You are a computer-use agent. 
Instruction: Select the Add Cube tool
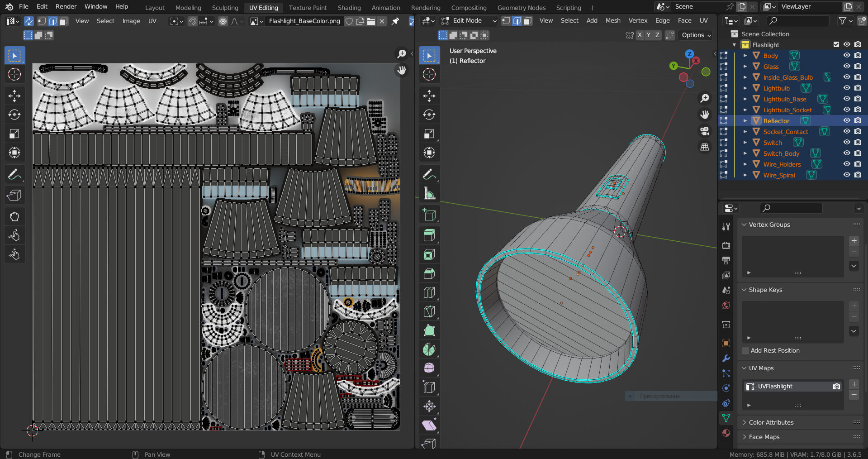pyautogui.click(x=429, y=215)
